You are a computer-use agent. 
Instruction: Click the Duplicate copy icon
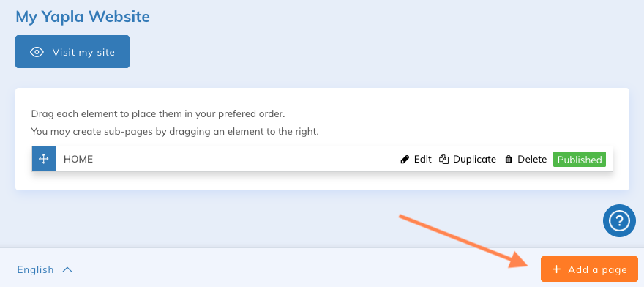click(443, 160)
